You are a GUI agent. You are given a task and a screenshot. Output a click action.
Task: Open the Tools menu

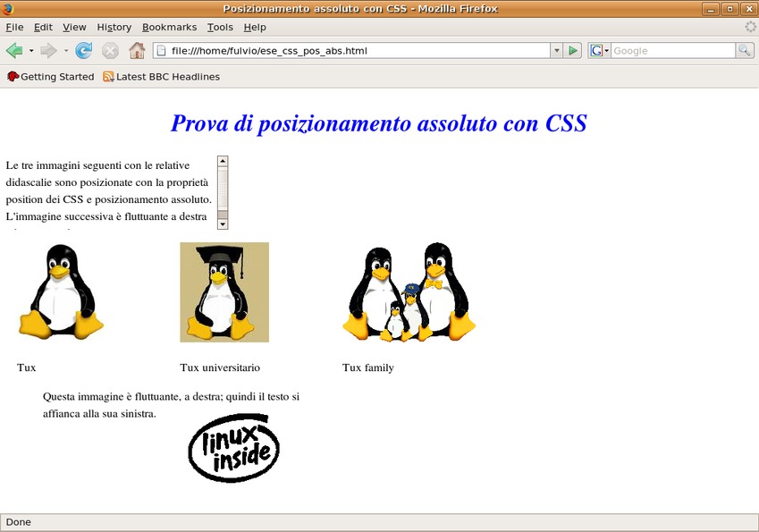pos(220,27)
